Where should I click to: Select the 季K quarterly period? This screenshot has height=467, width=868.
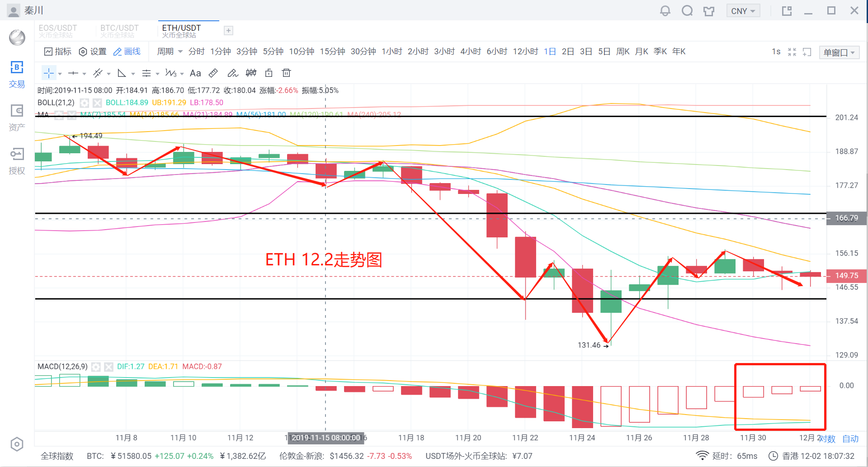point(660,52)
